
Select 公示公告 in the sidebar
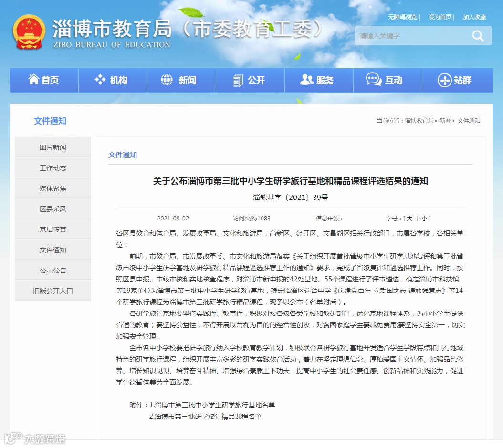point(53,271)
